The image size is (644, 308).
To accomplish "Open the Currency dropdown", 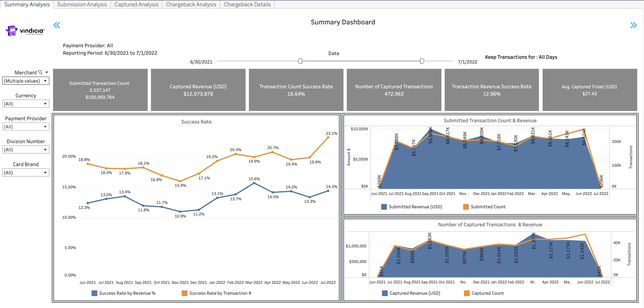I will click(x=26, y=104).
